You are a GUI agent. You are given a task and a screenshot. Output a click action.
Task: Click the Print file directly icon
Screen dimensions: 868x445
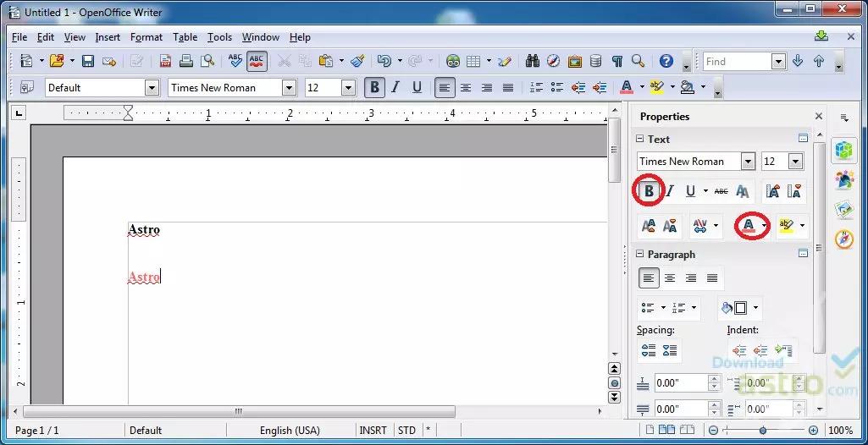[x=186, y=61]
